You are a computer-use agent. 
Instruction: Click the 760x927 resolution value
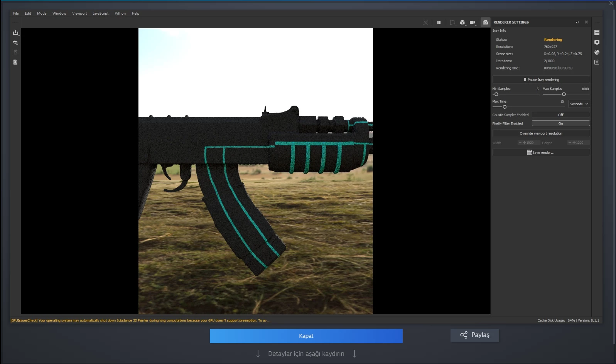click(x=550, y=47)
